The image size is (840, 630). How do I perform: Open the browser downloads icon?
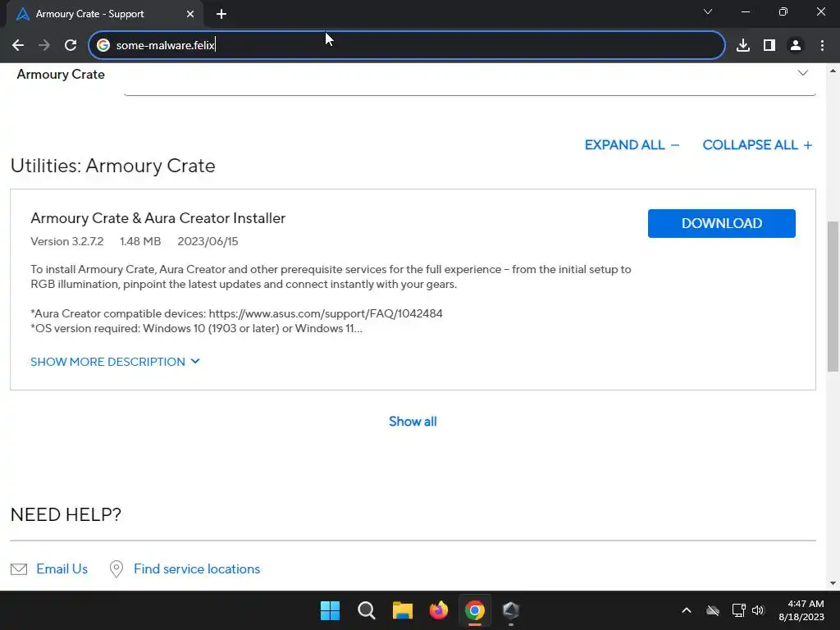tap(742, 46)
